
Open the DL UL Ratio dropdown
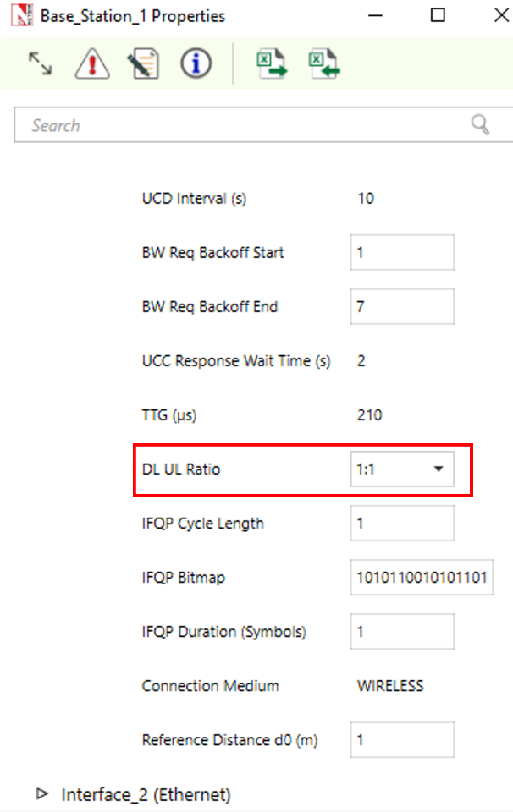(402, 469)
